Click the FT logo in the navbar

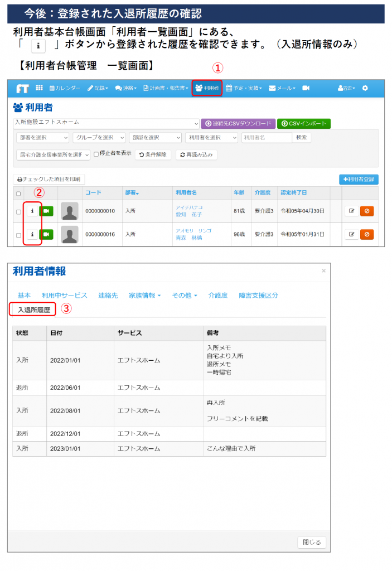coord(23,89)
